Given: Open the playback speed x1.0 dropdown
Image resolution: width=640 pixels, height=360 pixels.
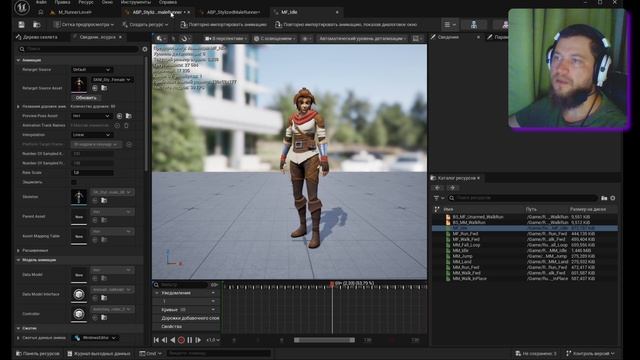Looking at the screenshot, I should (x=213, y=340).
